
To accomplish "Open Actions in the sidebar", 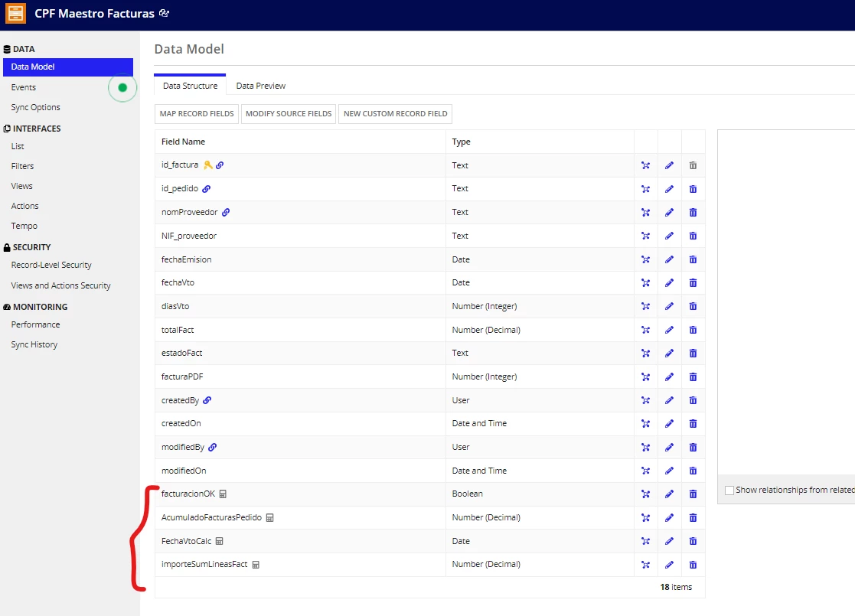I will coord(25,206).
